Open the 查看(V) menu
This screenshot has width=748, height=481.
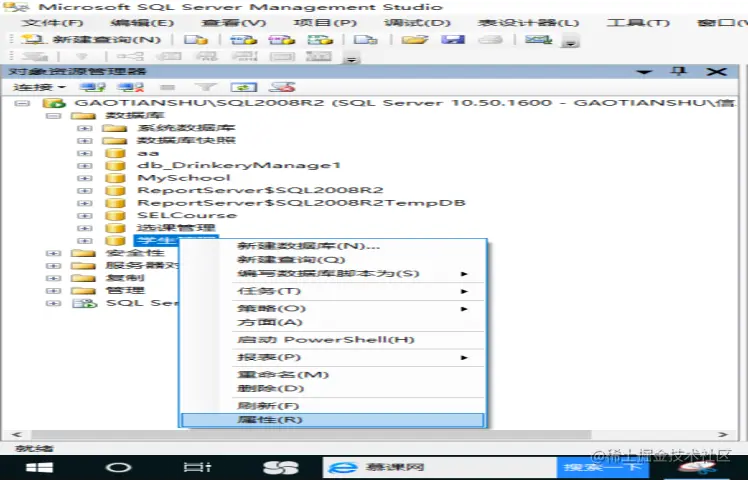(x=233, y=23)
